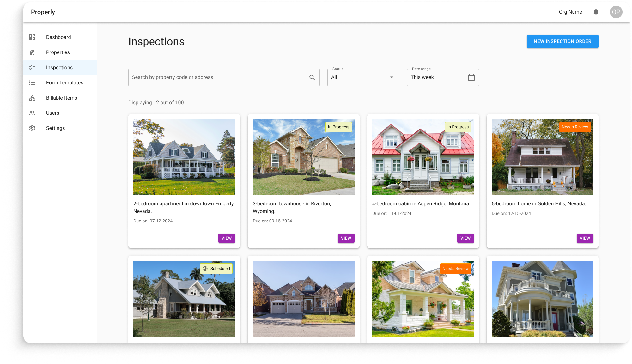Open the date range calendar icon

[x=471, y=77]
